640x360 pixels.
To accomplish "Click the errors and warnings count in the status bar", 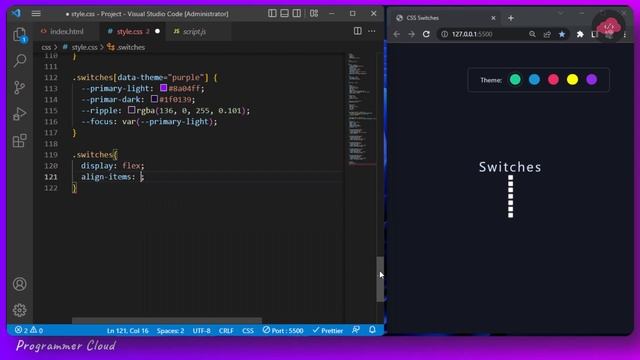I will point(29,330).
